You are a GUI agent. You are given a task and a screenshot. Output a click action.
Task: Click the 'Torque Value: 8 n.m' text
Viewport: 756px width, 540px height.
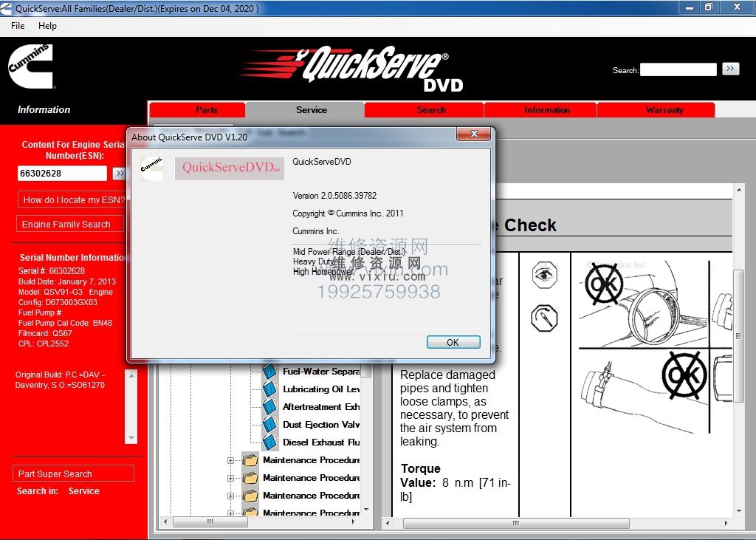click(456, 482)
